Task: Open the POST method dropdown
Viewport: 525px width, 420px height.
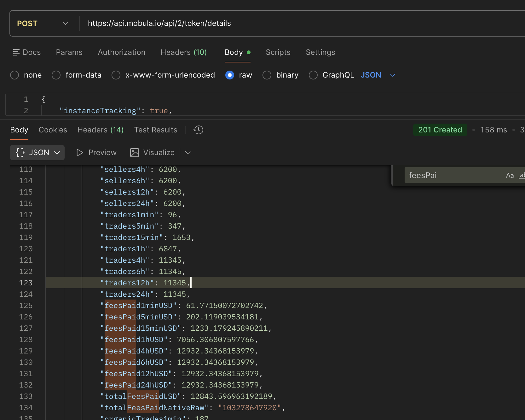Action: (x=65, y=23)
